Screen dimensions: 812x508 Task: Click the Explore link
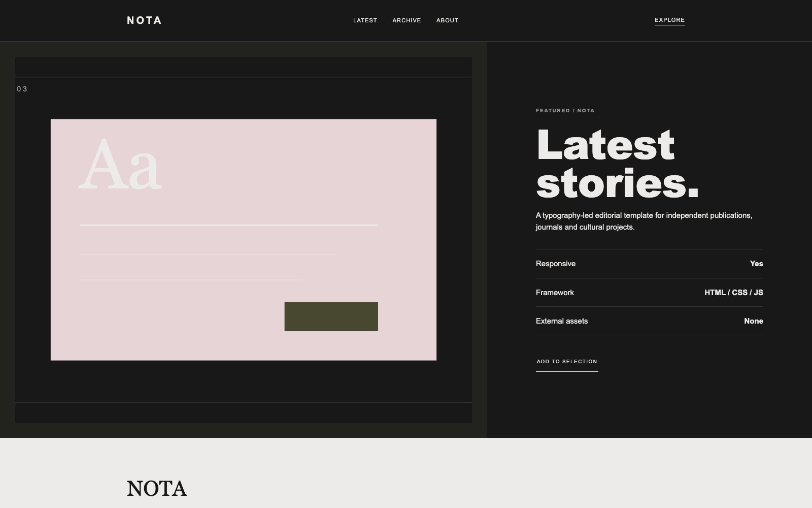(669, 20)
